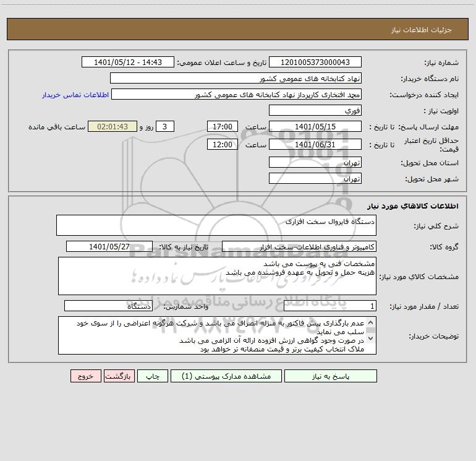Click price validity date 1401/06/31
Image resolution: width=476 pixels, height=461 pixels.
click(315, 144)
